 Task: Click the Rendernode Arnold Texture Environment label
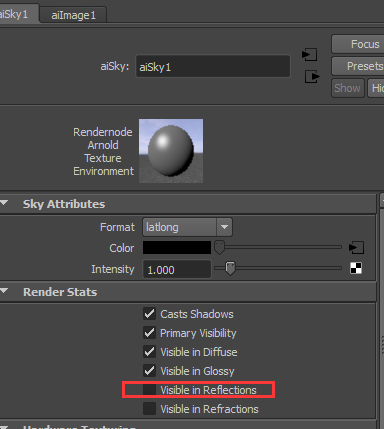(x=103, y=152)
